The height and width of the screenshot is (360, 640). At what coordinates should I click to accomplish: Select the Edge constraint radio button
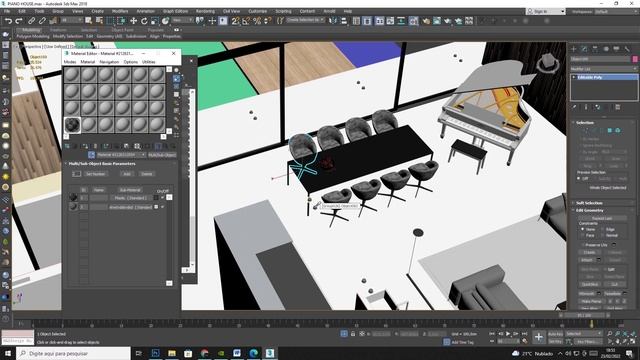[x=603, y=229]
